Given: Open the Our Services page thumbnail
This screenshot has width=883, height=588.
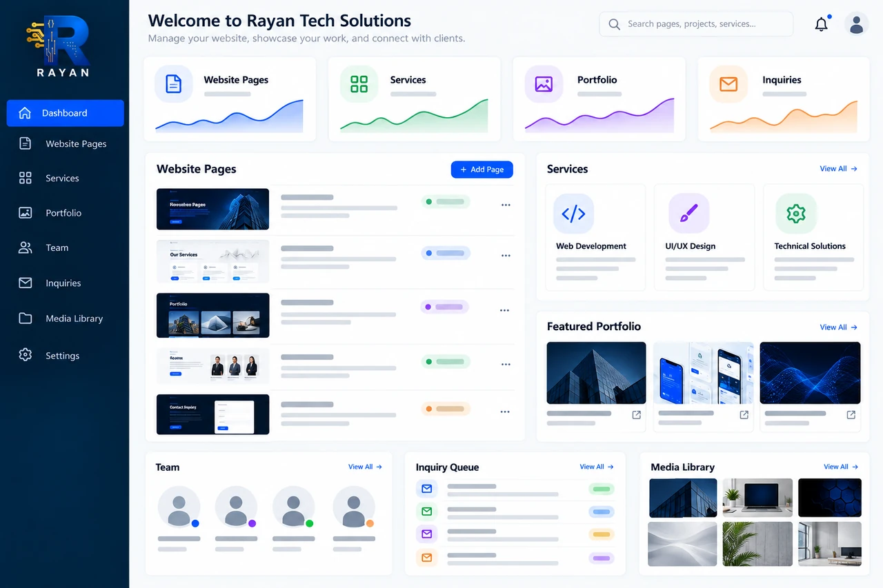Looking at the screenshot, I should tap(212, 261).
